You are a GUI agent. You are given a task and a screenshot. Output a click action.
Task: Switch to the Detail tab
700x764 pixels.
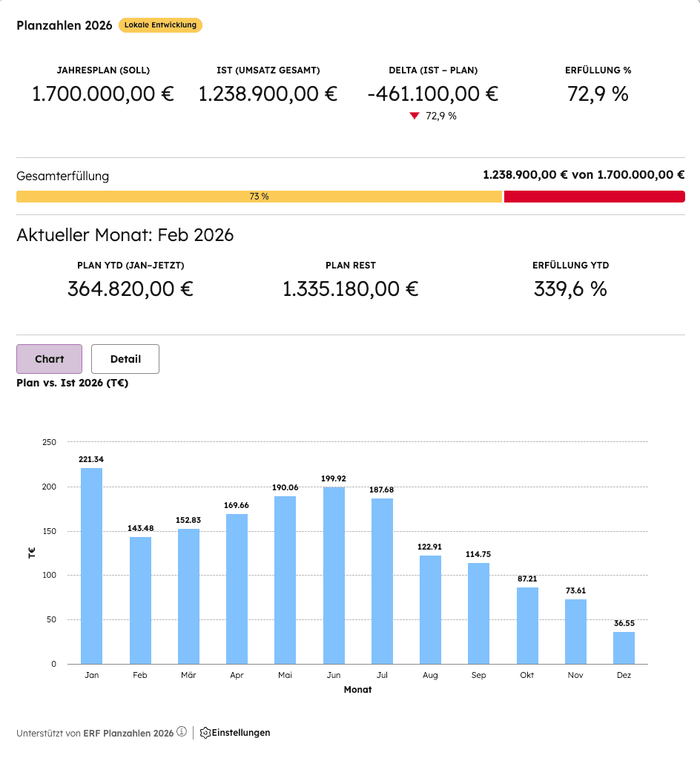pyautogui.click(x=125, y=358)
